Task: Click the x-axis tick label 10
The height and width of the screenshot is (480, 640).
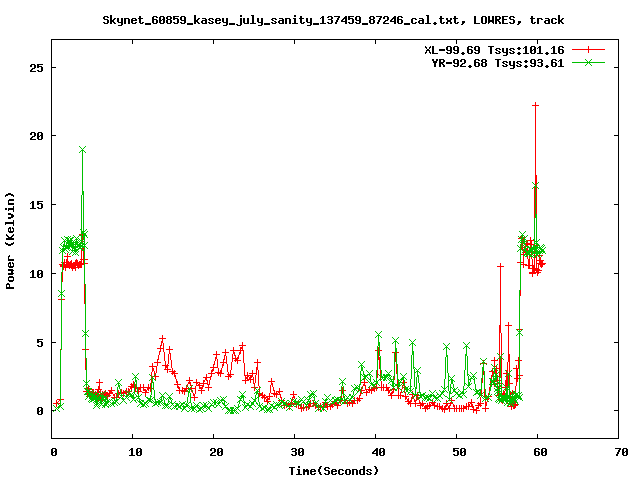Action: pos(135,452)
